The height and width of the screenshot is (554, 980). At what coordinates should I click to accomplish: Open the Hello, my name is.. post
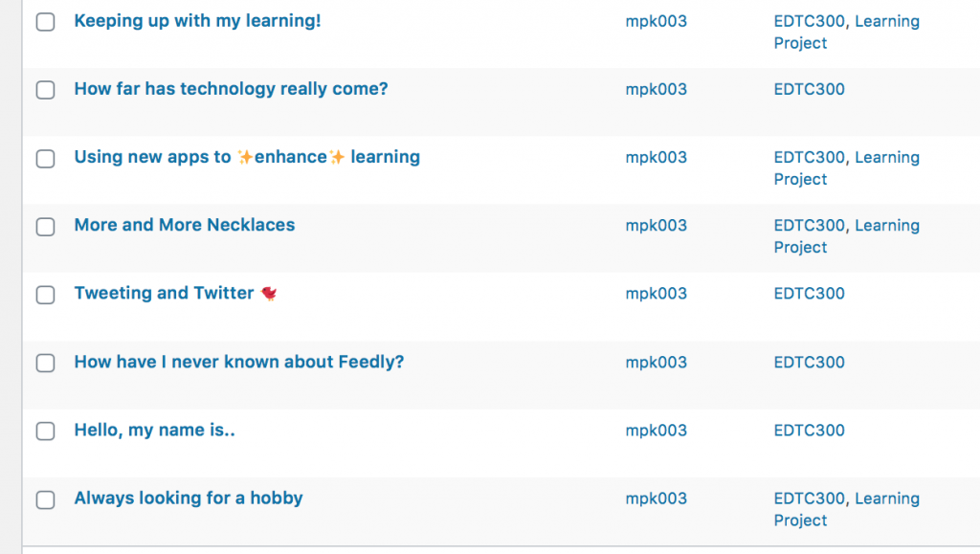154,430
